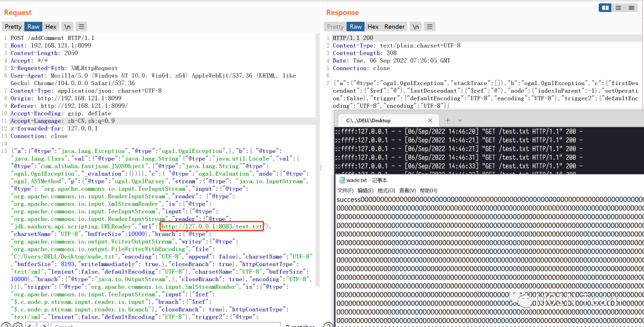Screen dimensions: 644x327
Task: Open a new terminal tab with plus icon
Action: click(x=448, y=121)
